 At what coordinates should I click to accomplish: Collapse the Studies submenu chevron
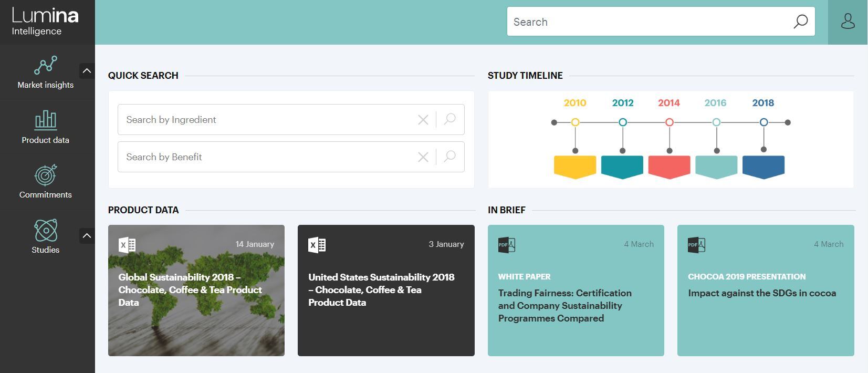pos(87,236)
